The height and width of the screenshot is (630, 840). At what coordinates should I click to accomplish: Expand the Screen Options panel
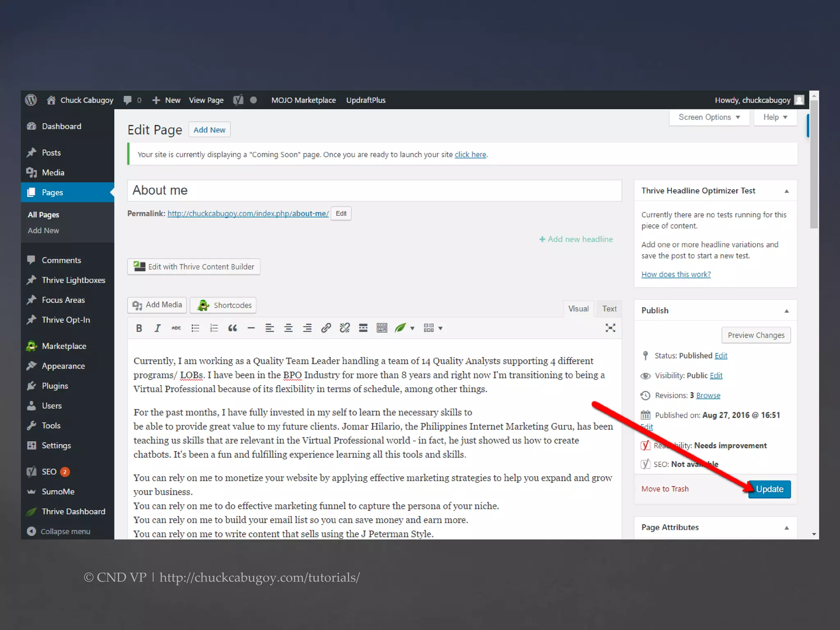click(x=709, y=117)
